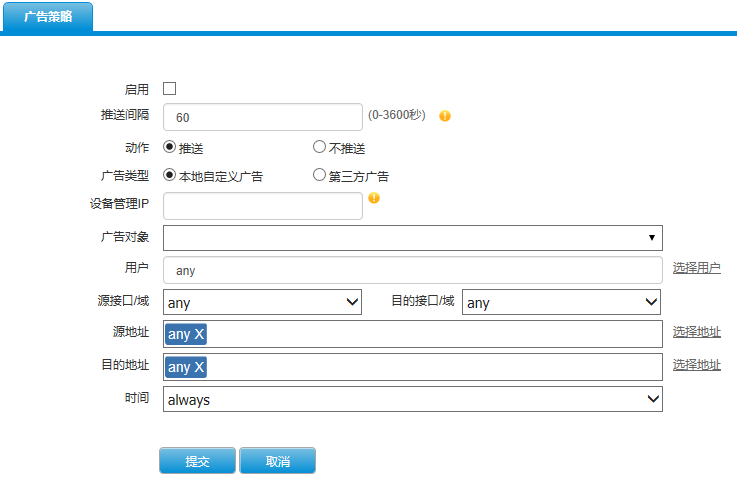Open 选择地址 link for source address
This screenshot has height=480, width=737.
click(697, 332)
